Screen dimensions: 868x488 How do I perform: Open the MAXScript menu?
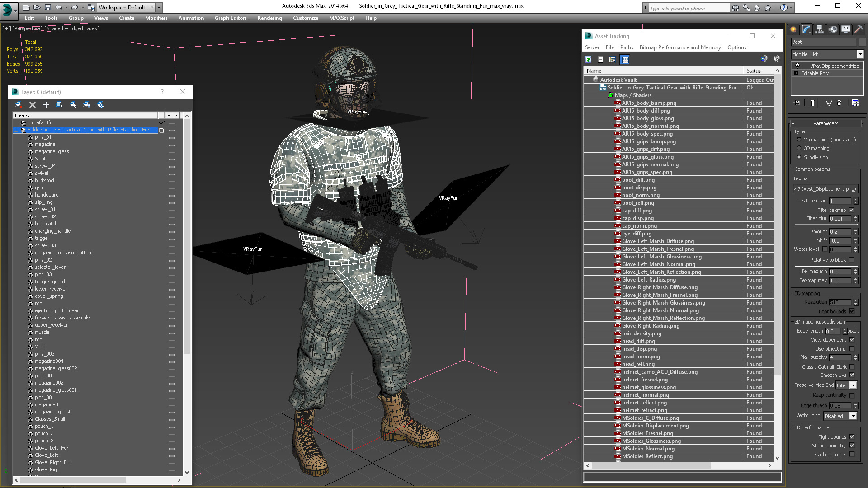tap(342, 18)
